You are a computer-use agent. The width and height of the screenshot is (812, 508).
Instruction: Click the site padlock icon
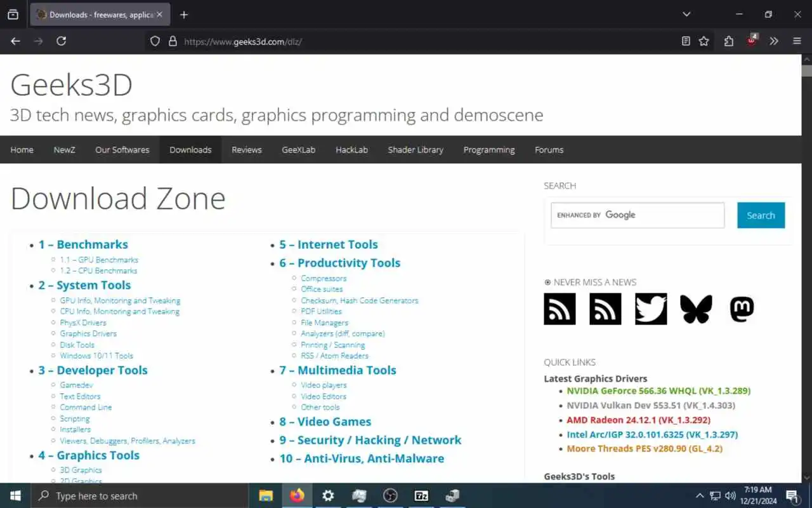pyautogui.click(x=172, y=41)
